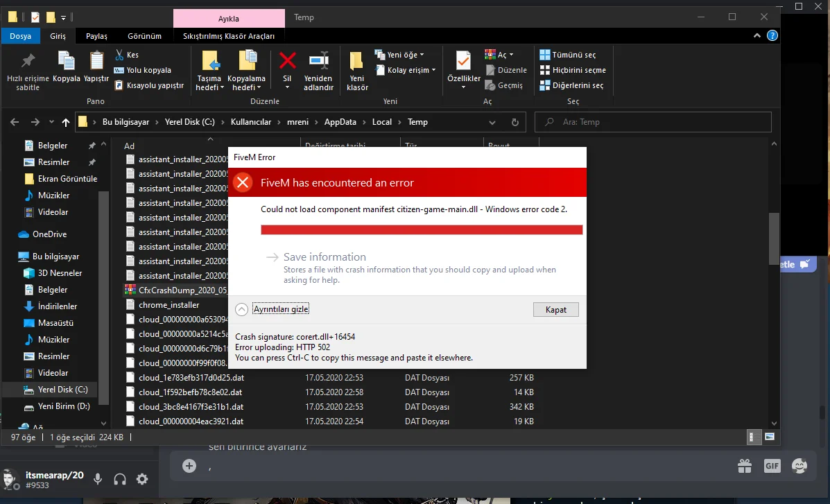This screenshot has height=504, width=830.
Task: Select cloud_1f592befb78c8e02.dat file
Action: click(x=191, y=392)
